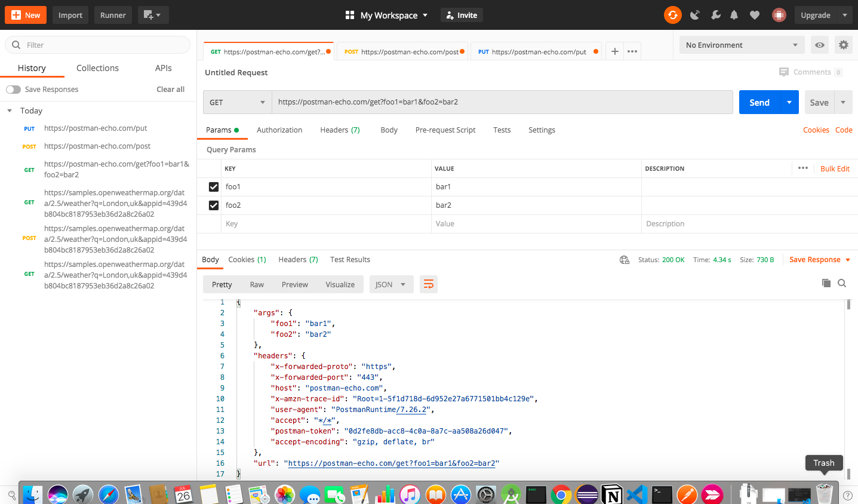Open Google Chrome from the dock
The image size is (858, 504).
561,494
